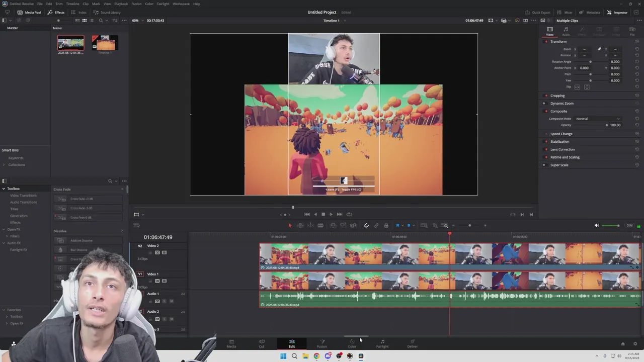This screenshot has height=362, width=644.
Task: Open the Fairlight menu
Action: (x=163, y=4)
